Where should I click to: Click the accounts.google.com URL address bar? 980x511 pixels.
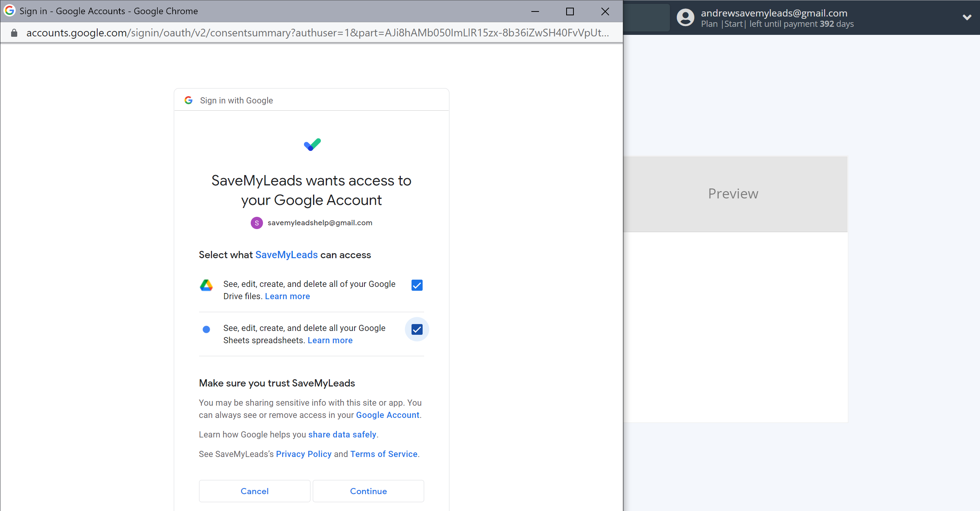317,33
